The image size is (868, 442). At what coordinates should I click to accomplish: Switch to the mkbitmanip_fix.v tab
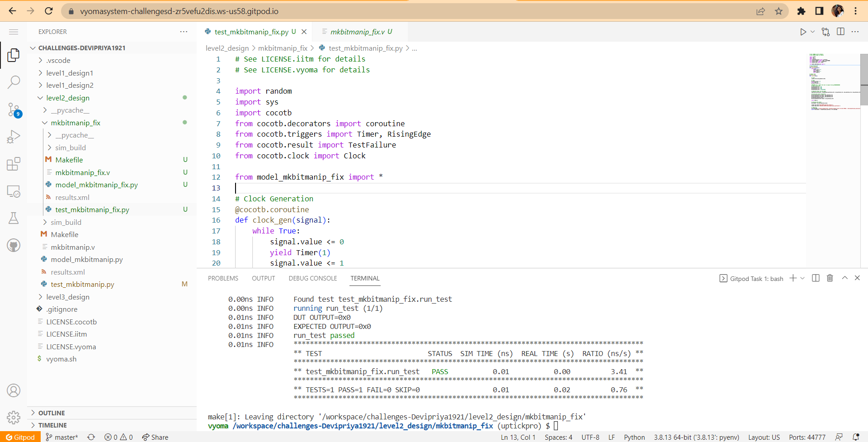(359, 32)
